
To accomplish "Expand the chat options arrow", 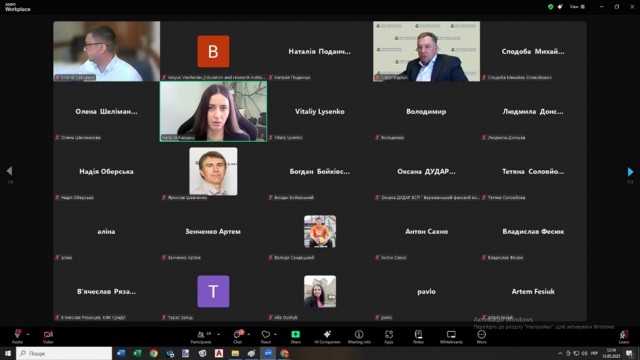I will 249,334.
